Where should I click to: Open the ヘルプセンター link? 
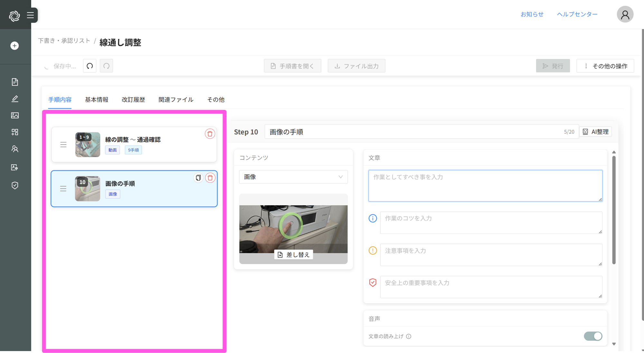(x=577, y=14)
